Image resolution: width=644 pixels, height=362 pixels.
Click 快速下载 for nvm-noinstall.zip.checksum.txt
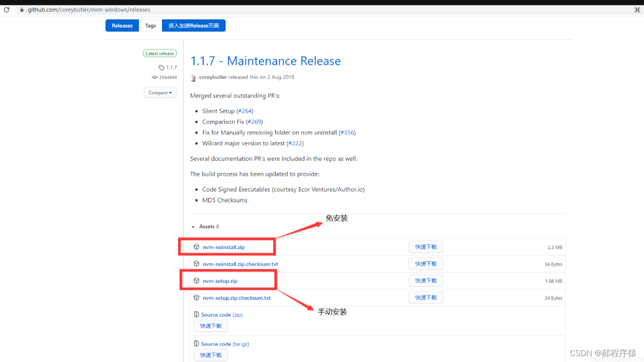tap(426, 263)
